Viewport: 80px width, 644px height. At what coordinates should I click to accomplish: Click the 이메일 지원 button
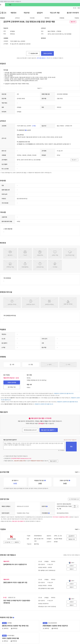tap(12, 387)
